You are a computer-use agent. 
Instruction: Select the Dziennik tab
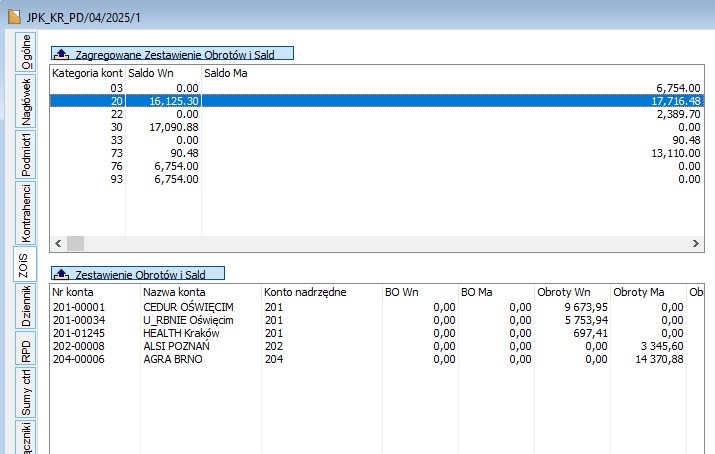click(x=24, y=306)
